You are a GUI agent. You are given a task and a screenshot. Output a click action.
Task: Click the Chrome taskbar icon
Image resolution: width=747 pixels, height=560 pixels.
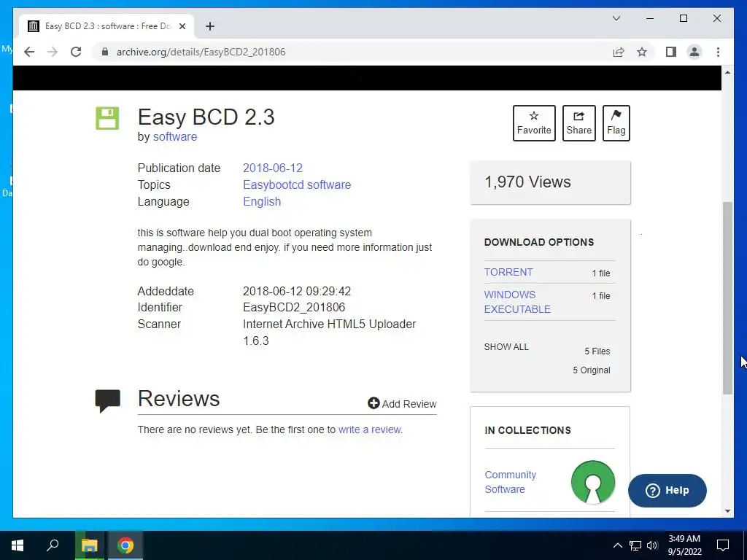click(125, 545)
